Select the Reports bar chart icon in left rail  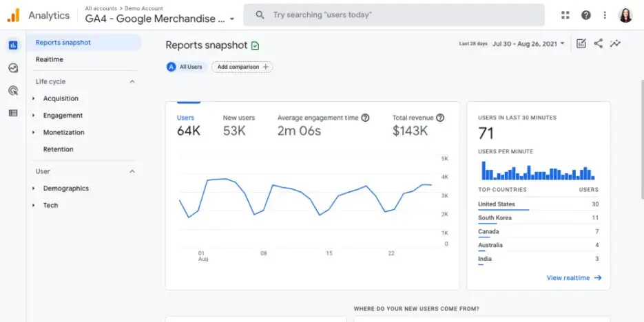[x=13, y=45]
